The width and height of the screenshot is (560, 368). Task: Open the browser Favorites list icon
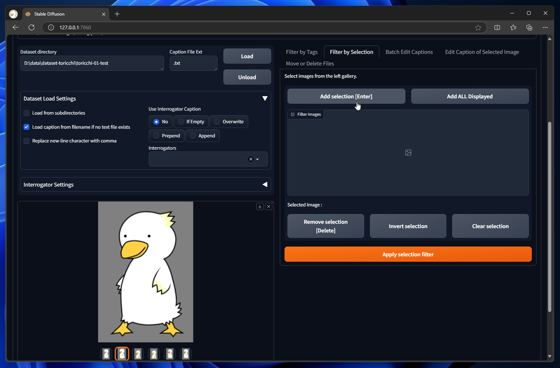[513, 28]
